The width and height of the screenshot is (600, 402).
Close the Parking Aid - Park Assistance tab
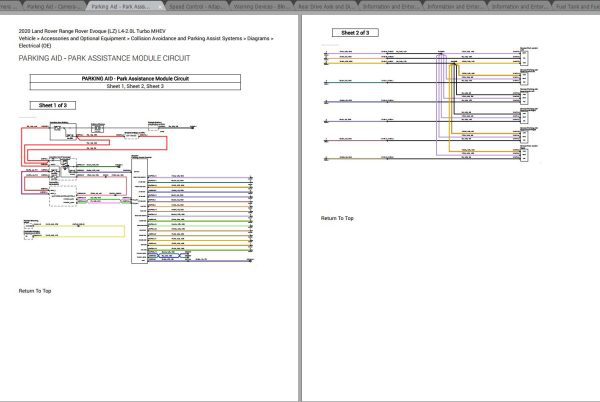pyautogui.click(x=160, y=7)
